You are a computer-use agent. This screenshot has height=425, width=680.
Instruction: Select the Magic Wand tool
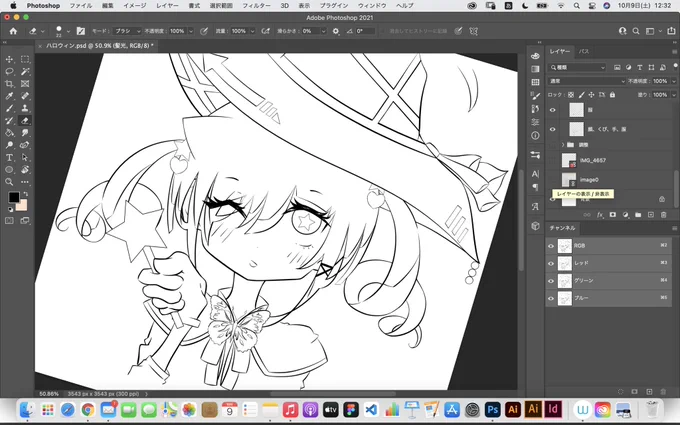25,71
